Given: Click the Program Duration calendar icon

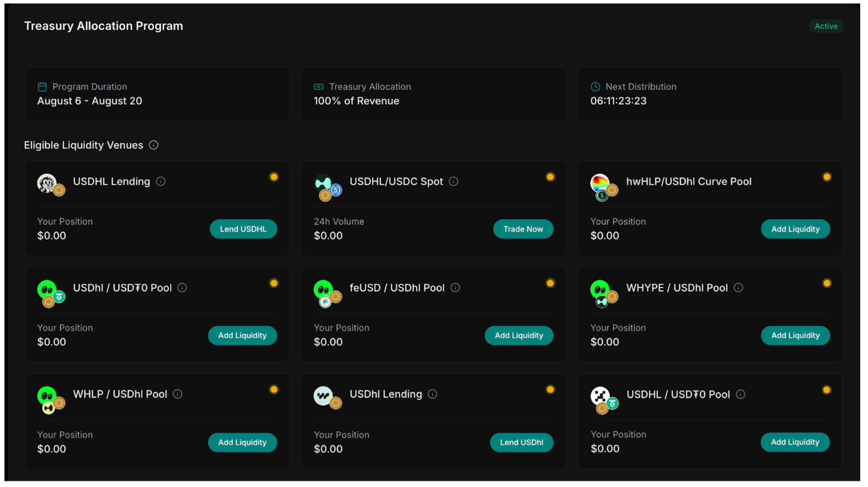Looking at the screenshot, I should tap(42, 87).
